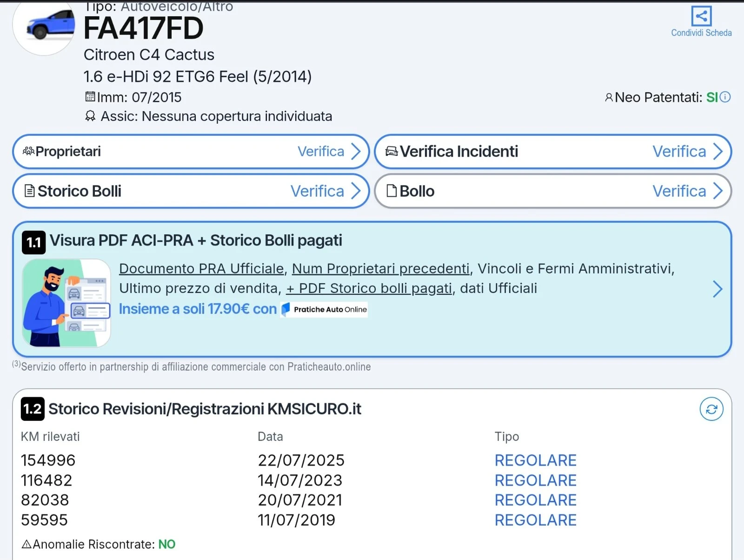
Task: Click the date 14/07/2023
Action: coord(300,480)
